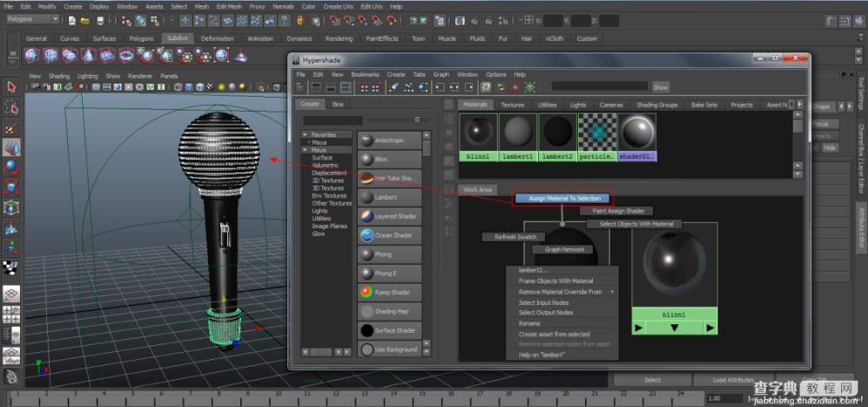The height and width of the screenshot is (407, 868).
Task: Select the Rotate tool in the left toolbox
Action: click(x=11, y=167)
